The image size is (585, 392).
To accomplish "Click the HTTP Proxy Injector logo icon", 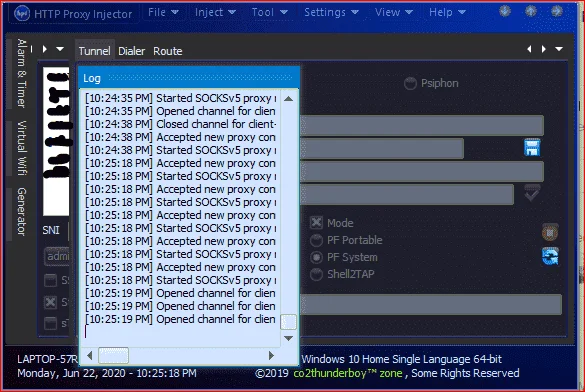I will [x=22, y=14].
